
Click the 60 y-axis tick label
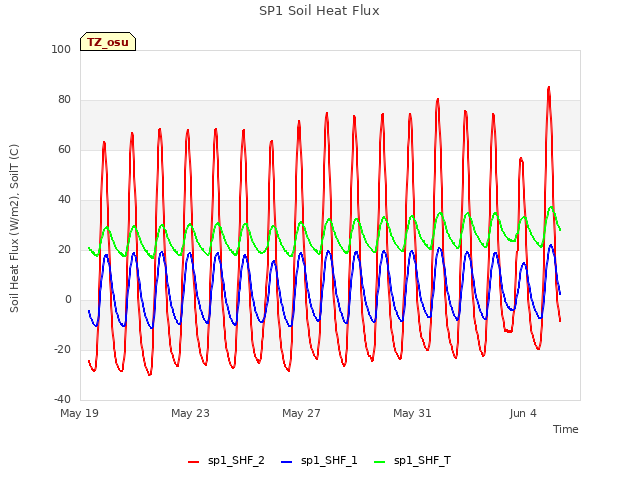[64, 149]
